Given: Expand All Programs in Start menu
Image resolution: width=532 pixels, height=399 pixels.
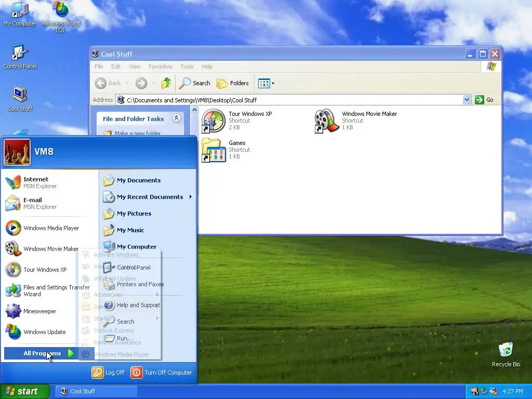Looking at the screenshot, I should [49, 353].
